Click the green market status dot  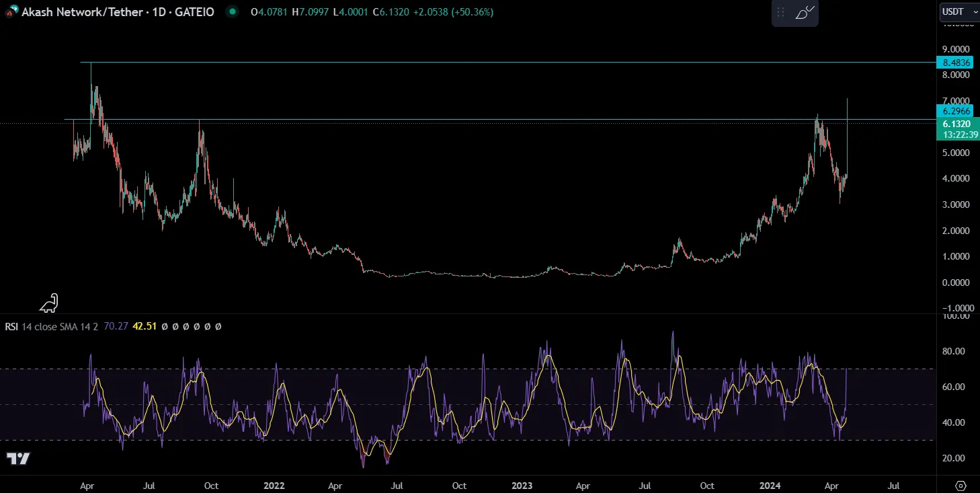pos(232,11)
